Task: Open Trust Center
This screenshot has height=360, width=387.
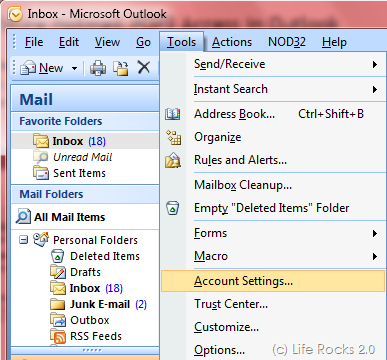Action: pos(273,304)
